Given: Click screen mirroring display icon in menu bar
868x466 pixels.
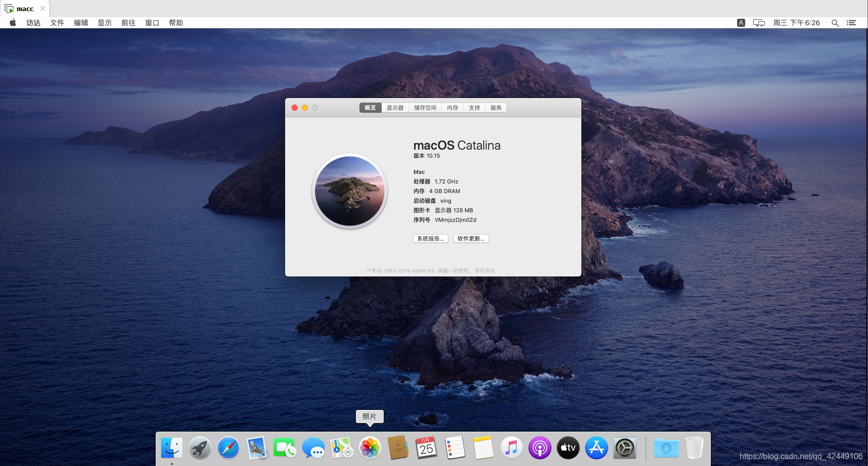Looking at the screenshot, I should [759, 23].
